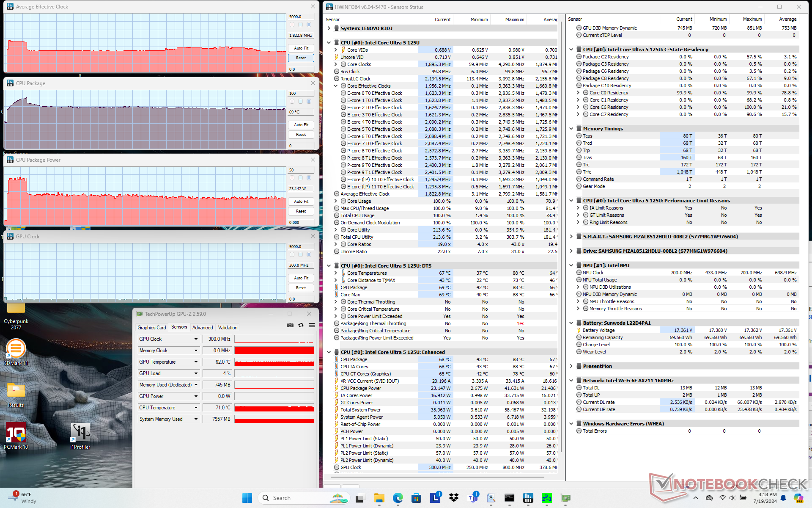Screen dimensions: 812x508
Task: Open Task View from the taskbar
Action: tap(360, 498)
